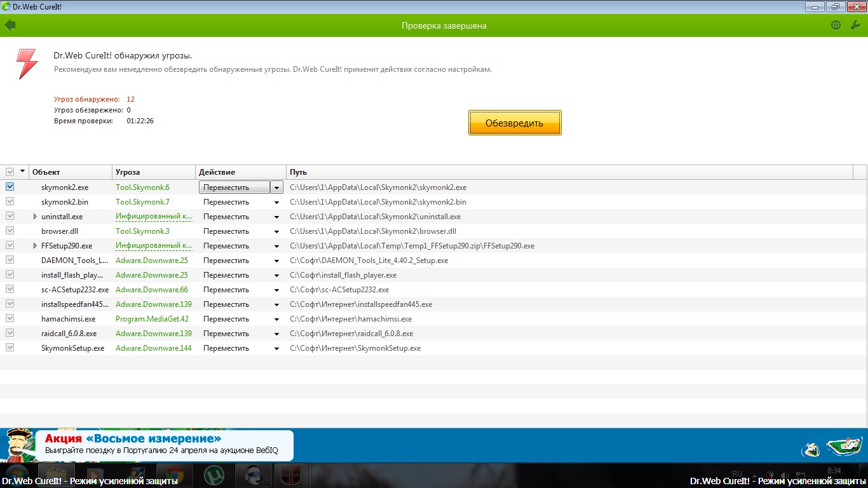Uncheck the skymonk2.exe checkbox
This screenshot has height=488, width=868.
(10, 187)
